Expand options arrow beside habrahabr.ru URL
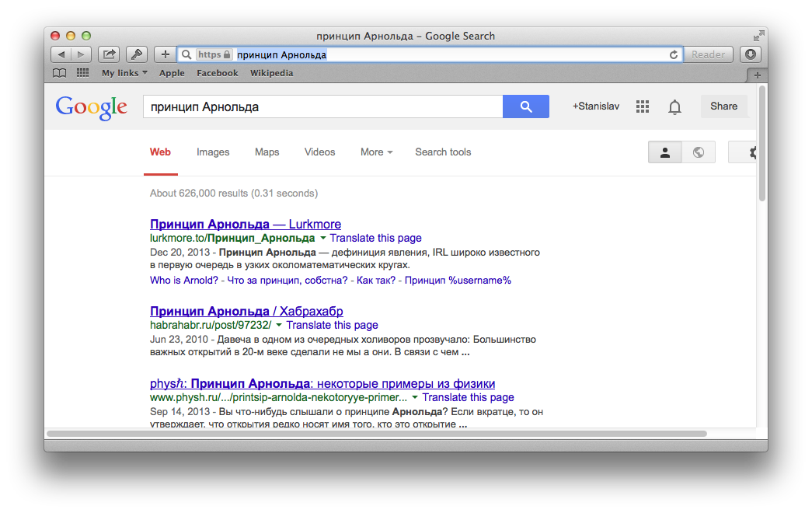Screen dimensions: 812x513 [x=279, y=325]
